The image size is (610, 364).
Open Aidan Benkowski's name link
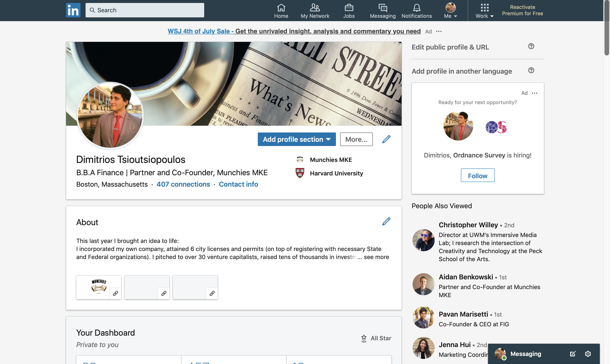466,277
